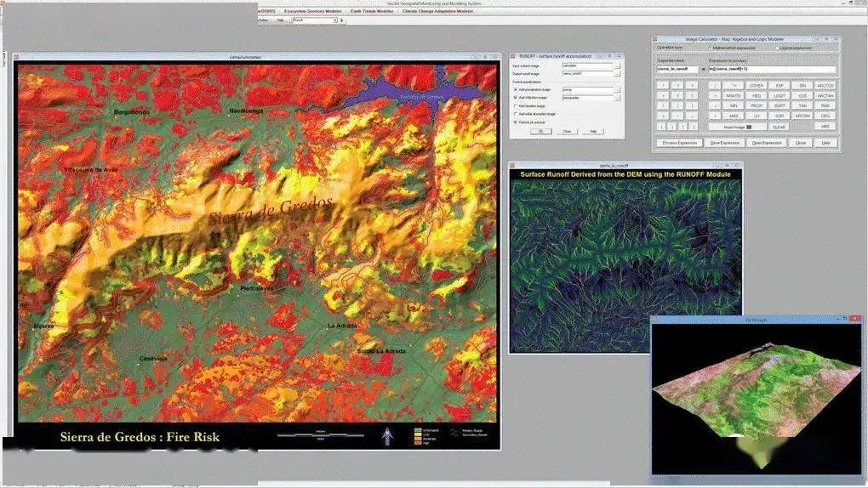Open the Runoff module dropdown in toolbar

click(335, 20)
